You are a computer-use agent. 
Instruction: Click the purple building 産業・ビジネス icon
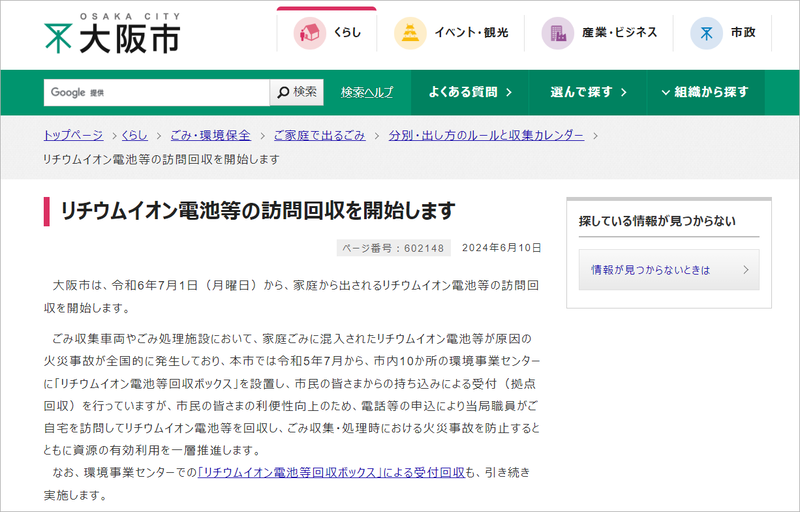click(558, 33)
